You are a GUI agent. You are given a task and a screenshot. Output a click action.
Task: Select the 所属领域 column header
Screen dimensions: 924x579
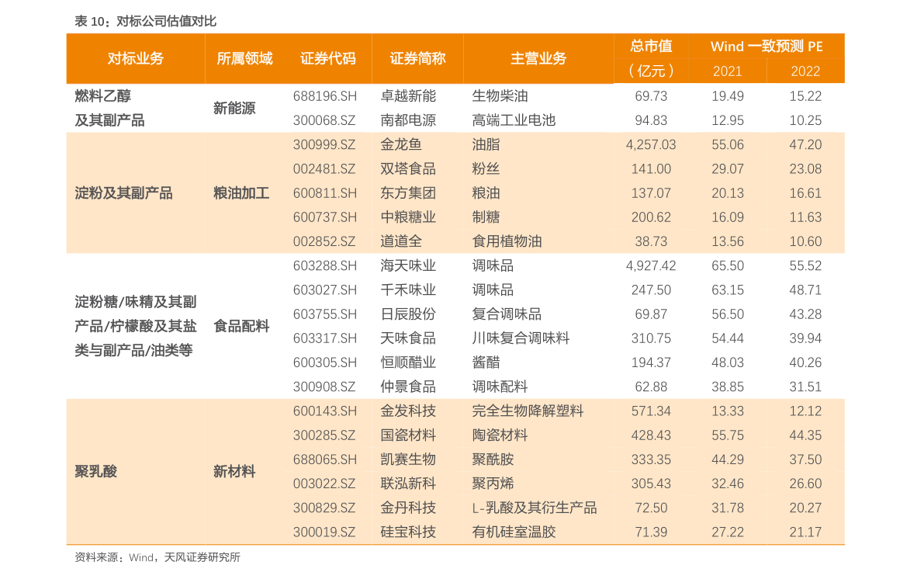tap(244, 58)
